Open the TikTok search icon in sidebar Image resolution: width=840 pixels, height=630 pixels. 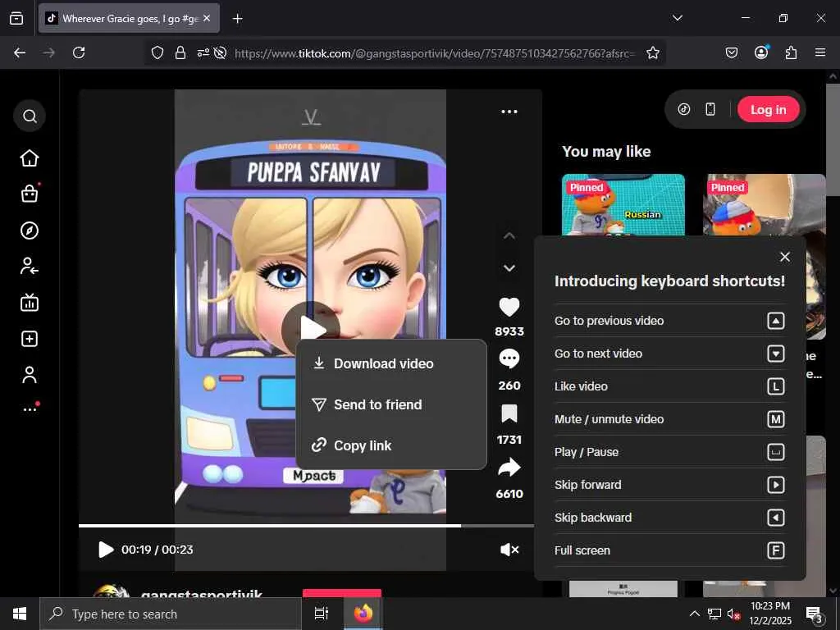[30, 116]
